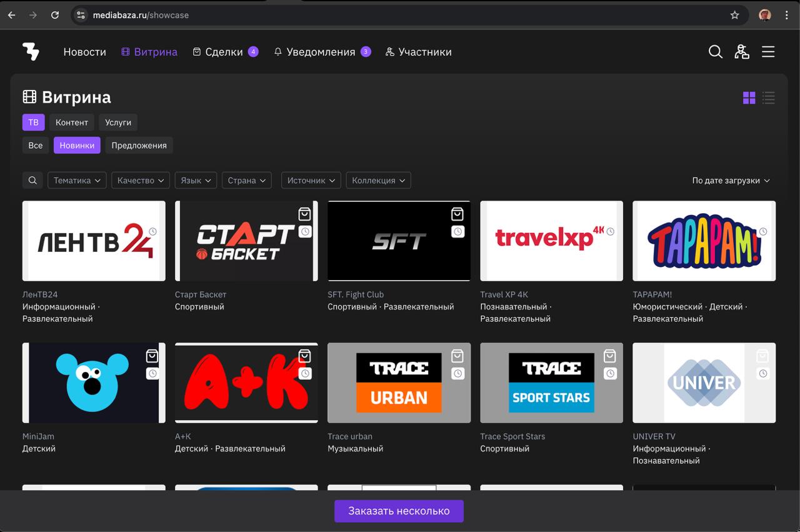Switch to grid view layout
The height and width of the screenshot is (532, 800).
749,98
